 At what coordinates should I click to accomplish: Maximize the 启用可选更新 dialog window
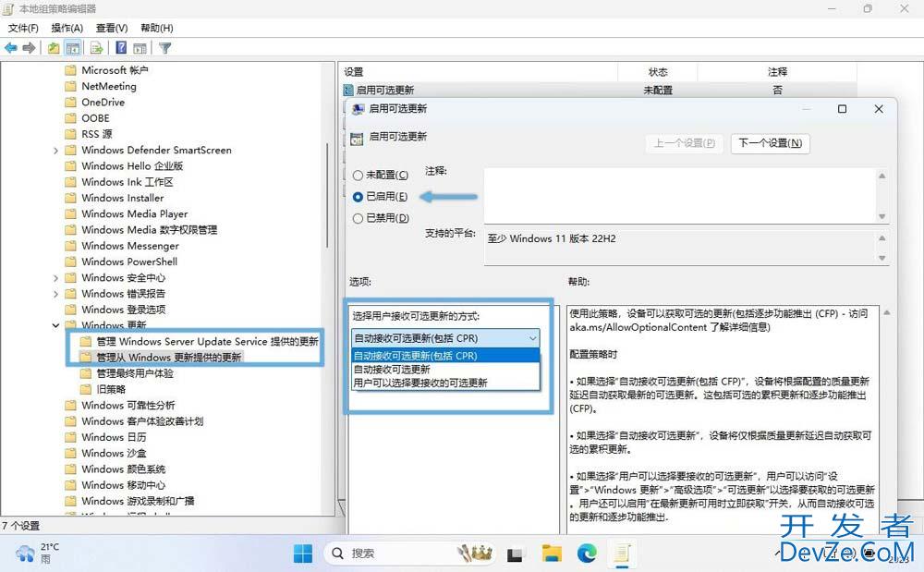pos(842,109)
